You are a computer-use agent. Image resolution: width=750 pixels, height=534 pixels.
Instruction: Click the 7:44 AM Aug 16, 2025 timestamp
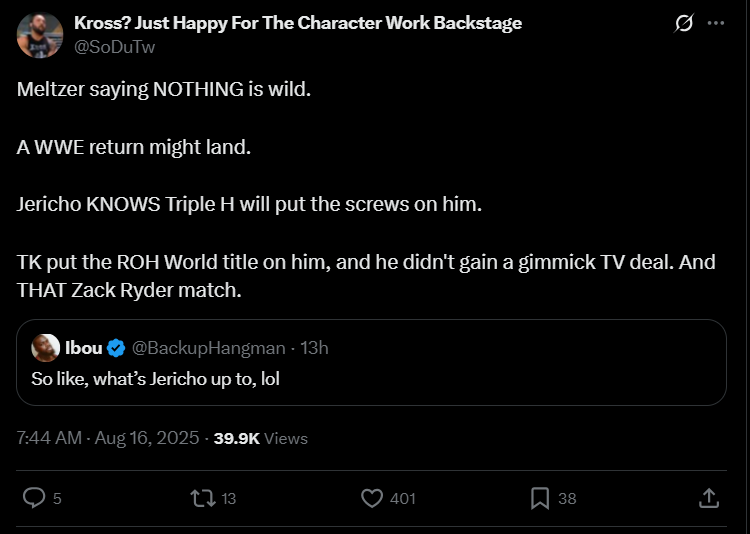tap(107, 438)
